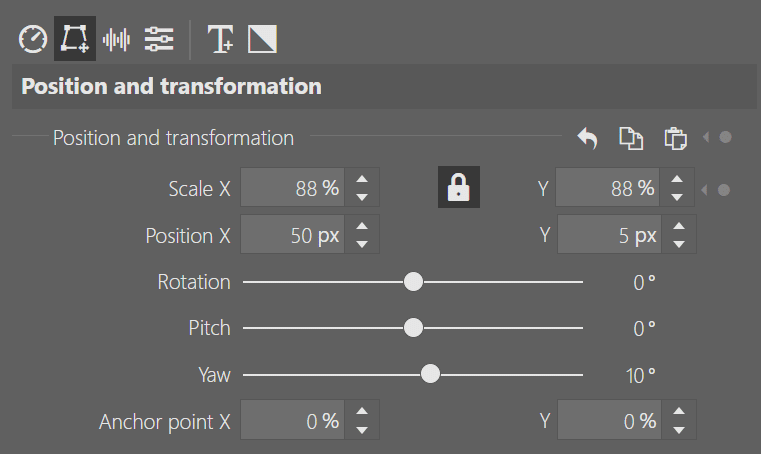Open the adjustments sliders icon

coord(158,39)
